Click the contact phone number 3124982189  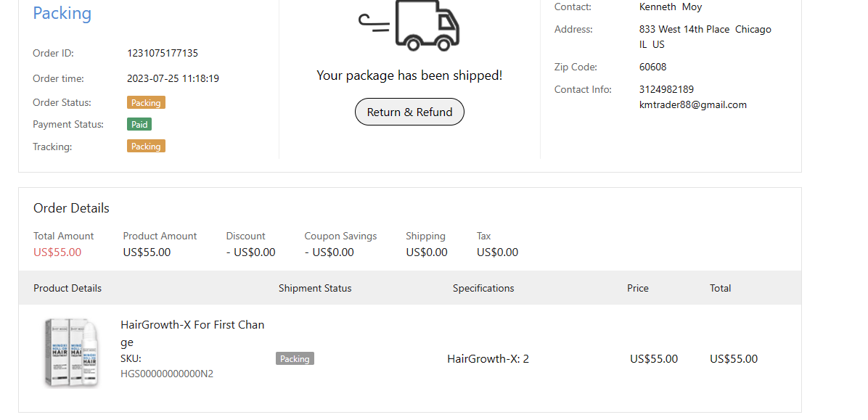666,89
